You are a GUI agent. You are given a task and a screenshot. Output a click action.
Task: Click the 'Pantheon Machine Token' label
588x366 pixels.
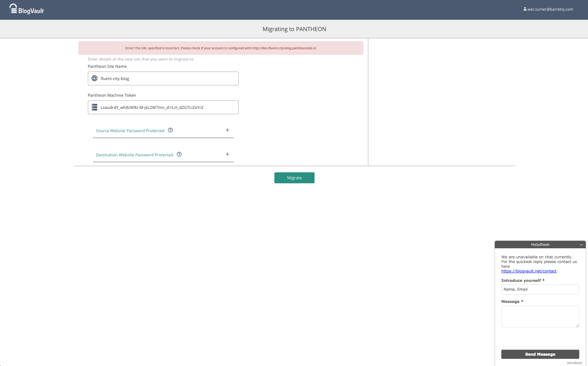click(112, 95)
